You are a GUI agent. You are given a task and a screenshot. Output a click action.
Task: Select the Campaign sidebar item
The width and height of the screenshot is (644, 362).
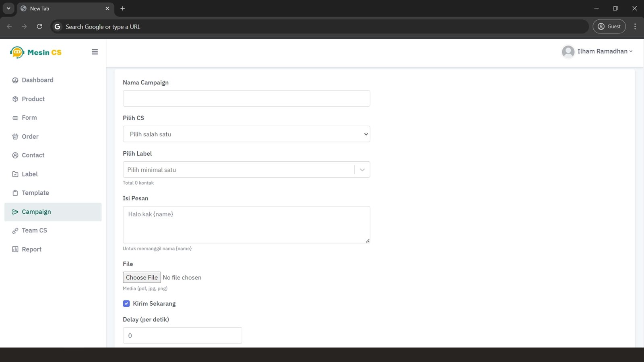(x=36, y=212)
